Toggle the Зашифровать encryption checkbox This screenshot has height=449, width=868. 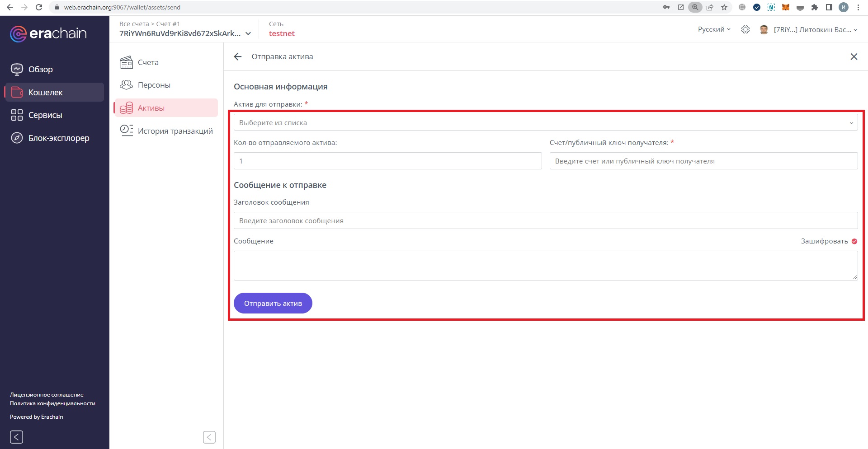tap(854, 241)
